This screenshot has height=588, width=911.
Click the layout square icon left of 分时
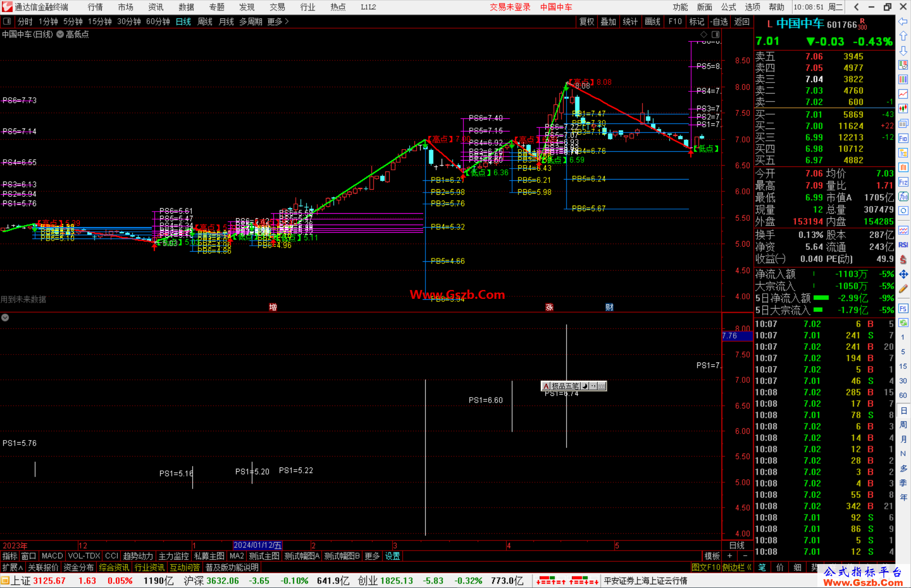click(x=7, y=21)
